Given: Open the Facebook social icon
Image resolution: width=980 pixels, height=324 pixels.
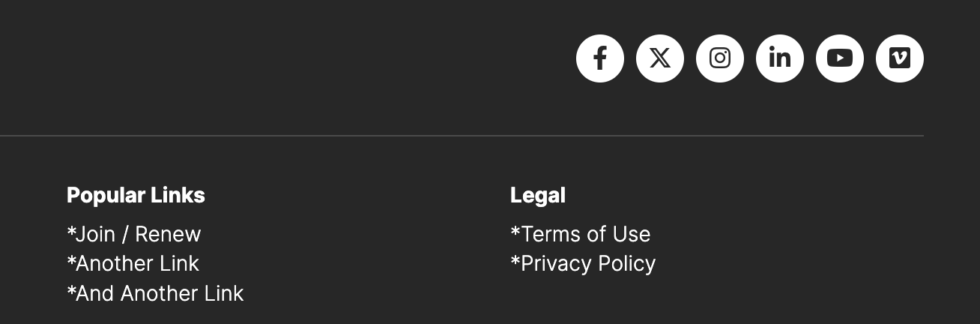Looking at the screenshot, I should tap(599, 58).
